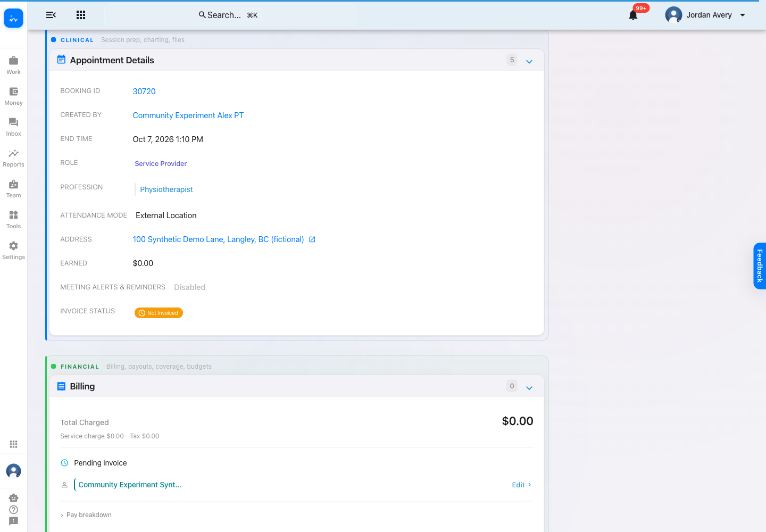Open Settings gear in sidebar

13,250
